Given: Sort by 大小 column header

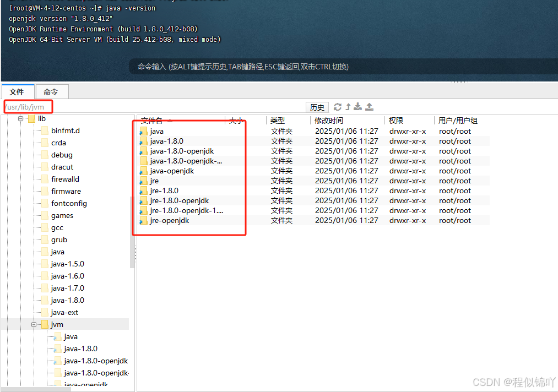Looking at the screenshot, I should 235,121.
